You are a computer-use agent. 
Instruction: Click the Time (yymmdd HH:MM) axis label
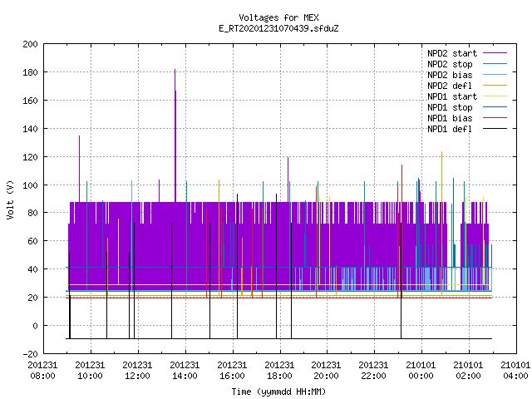(x=278, y=392)
